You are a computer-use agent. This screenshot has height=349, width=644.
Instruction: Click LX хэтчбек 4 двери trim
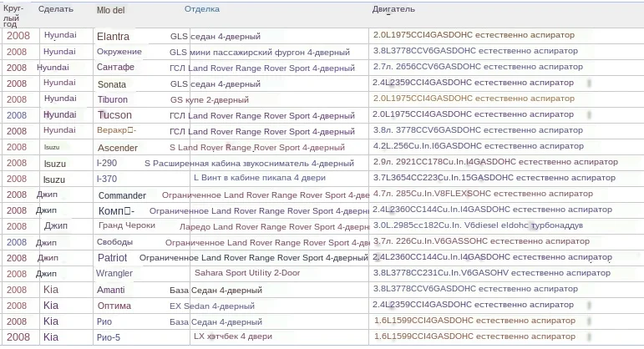click(233, 336)
